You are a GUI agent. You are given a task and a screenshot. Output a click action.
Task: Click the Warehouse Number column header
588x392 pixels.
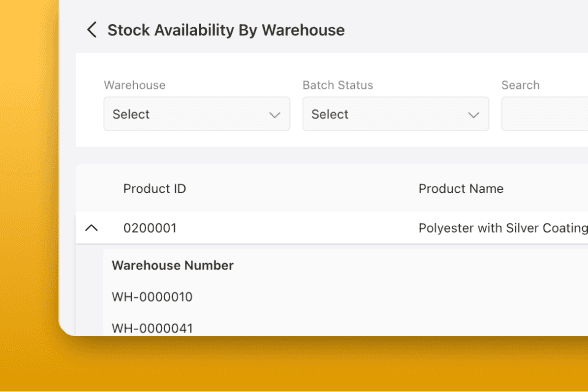tap(172, 265)
